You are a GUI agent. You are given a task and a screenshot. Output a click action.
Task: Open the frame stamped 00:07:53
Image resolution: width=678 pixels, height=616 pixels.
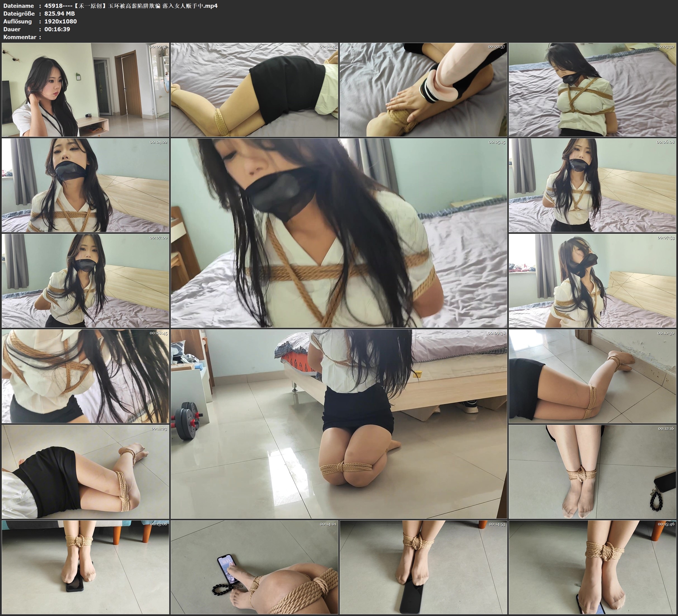coord(592,281)
